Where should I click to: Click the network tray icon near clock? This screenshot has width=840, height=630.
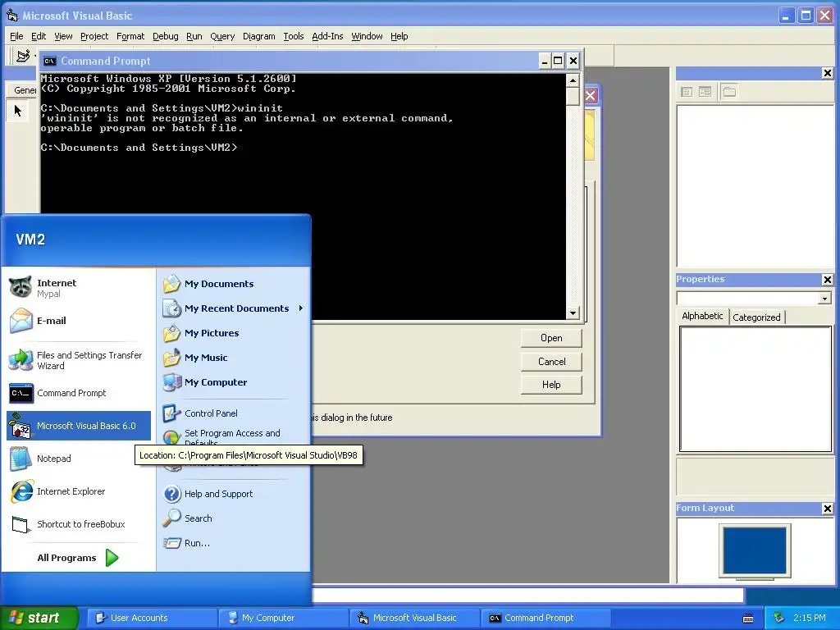pyautogui.click(x=779, y=618)
